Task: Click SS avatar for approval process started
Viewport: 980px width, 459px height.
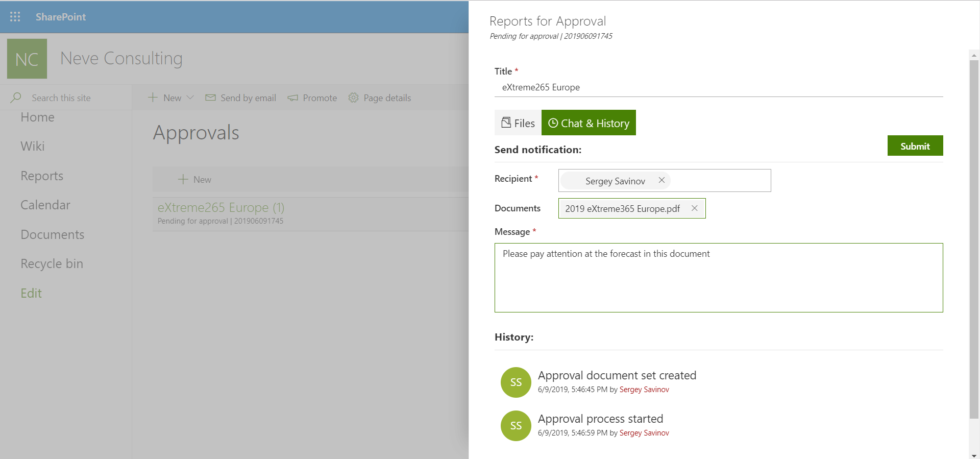Action: pos(516,426)
